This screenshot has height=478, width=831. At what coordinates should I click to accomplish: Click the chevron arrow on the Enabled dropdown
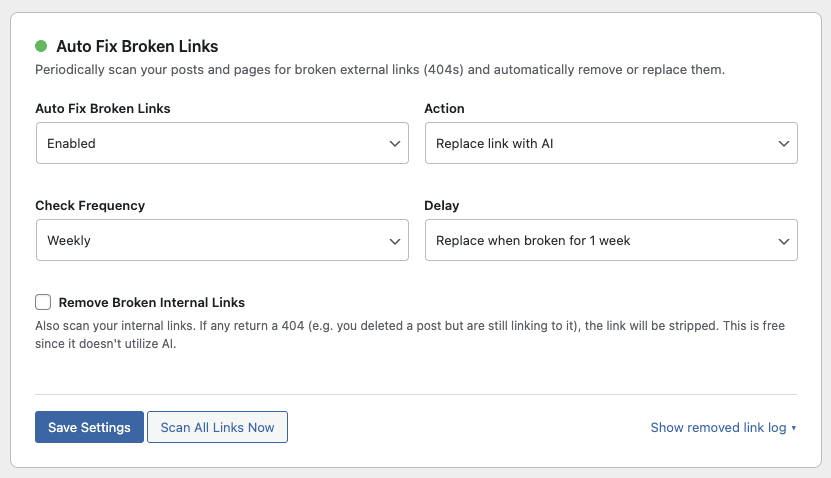tap(394, 144)
